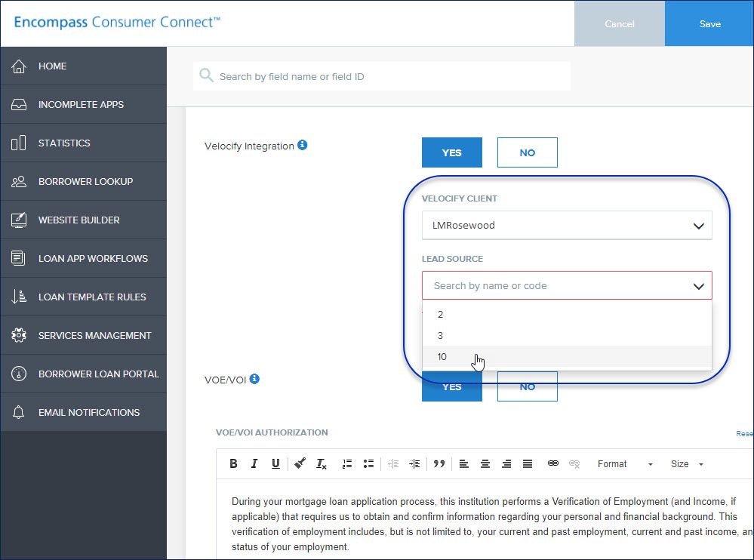Image resolution: width=754 pixels, height=560 pixels.
Task: Open Borrower Lookup page
Action: click(83, 181)
